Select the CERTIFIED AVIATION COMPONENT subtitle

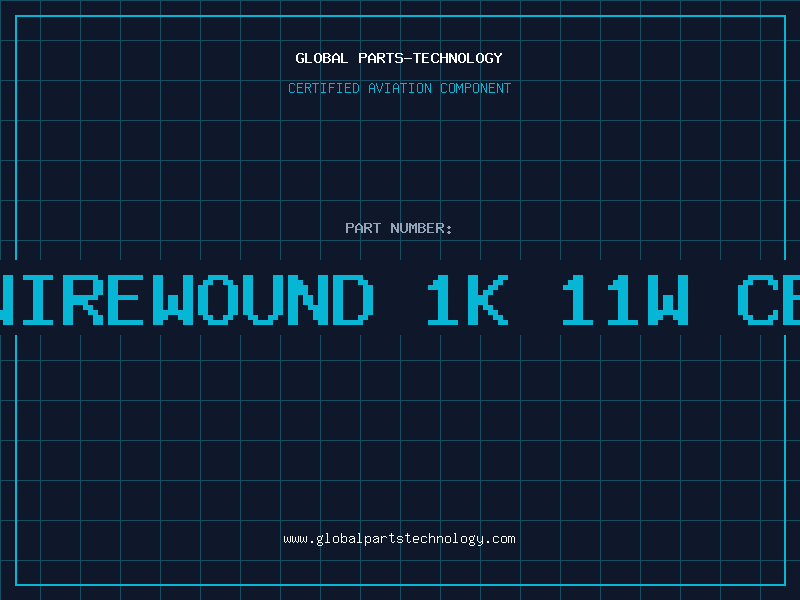[x=399, y=88]
